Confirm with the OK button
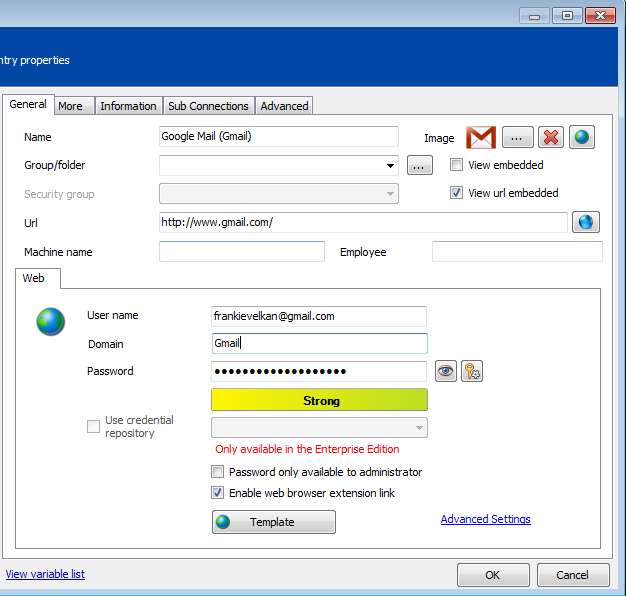 point(493,575)
